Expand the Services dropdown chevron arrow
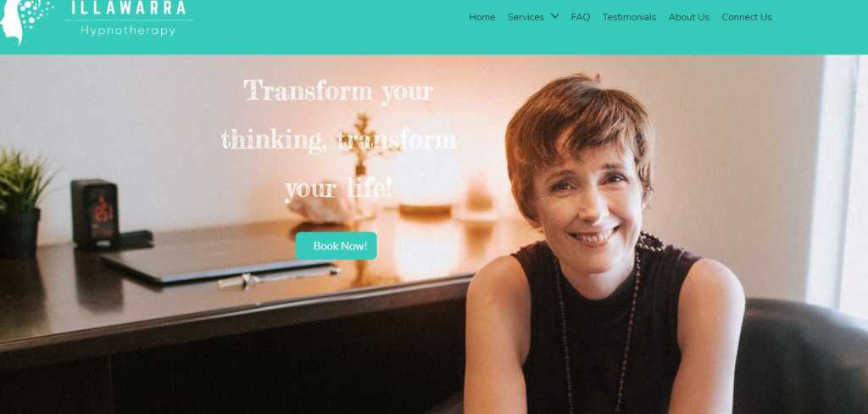The width and height of the screenshot is (868, 414). coord(554,16)
